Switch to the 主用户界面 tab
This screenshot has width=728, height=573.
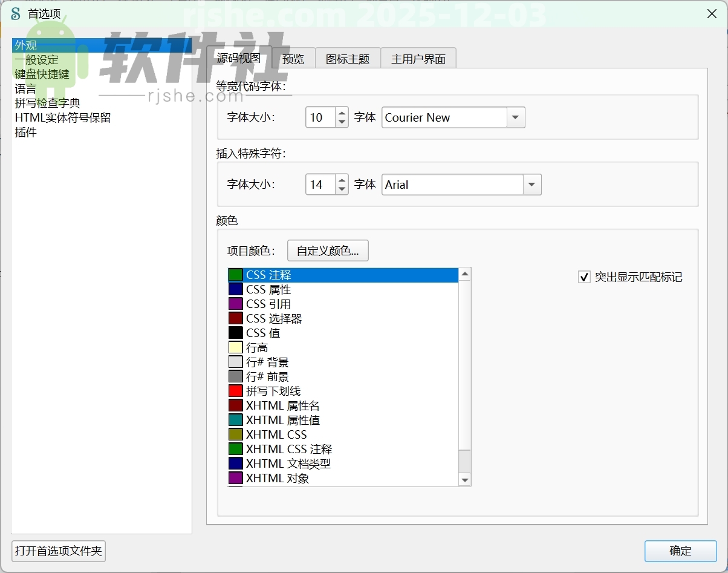[x=418, y=57]
